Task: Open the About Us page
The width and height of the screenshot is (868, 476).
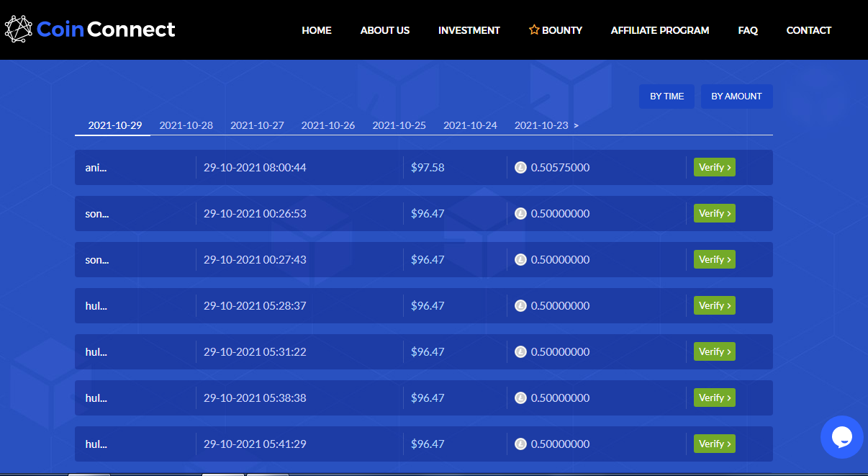Action: click(x=385, y=30)
